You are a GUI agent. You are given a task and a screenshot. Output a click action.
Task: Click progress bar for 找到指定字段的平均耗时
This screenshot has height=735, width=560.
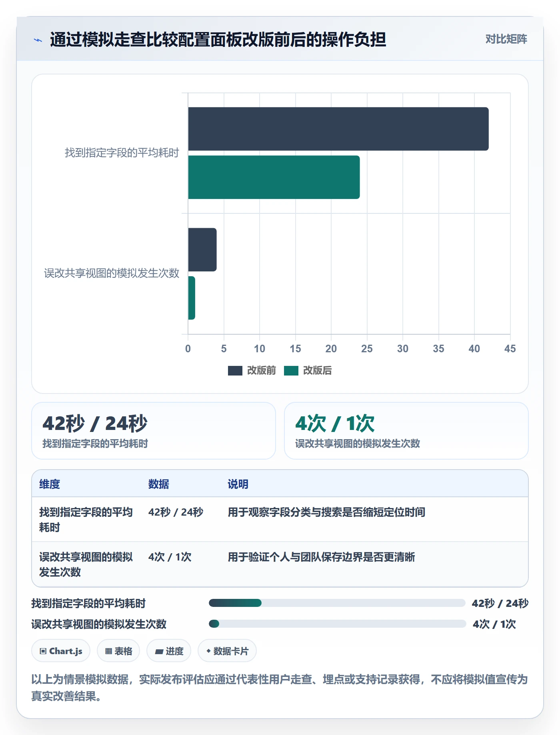click(x=337, y=603)
